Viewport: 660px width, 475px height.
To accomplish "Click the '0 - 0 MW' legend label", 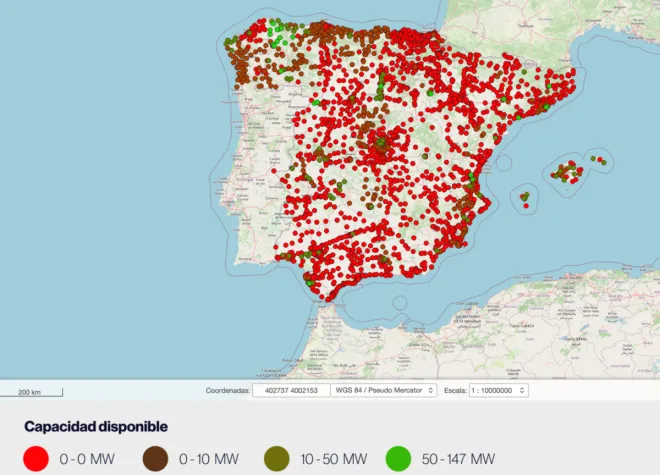I will click(x=86, y=459).
